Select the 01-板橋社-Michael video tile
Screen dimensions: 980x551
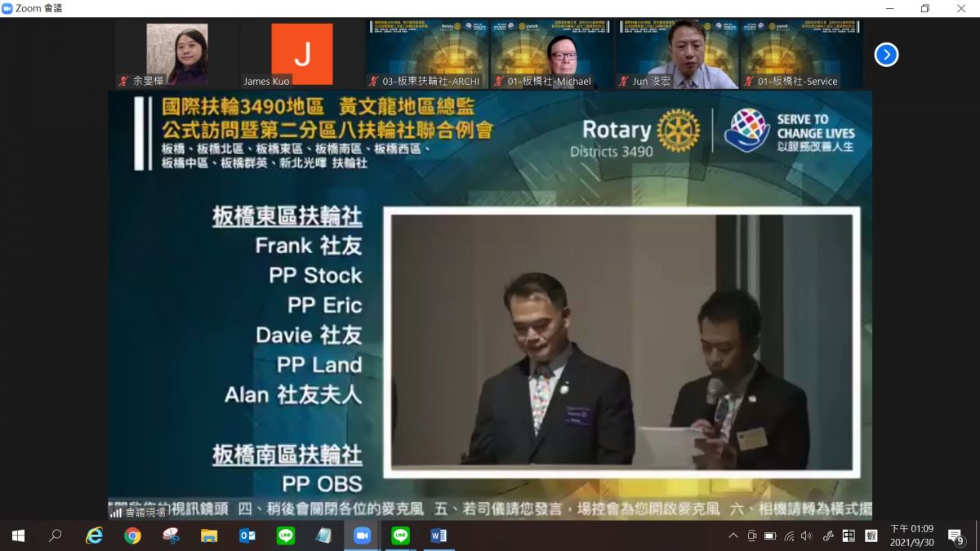pyautogui.click(x=551, y=54)
